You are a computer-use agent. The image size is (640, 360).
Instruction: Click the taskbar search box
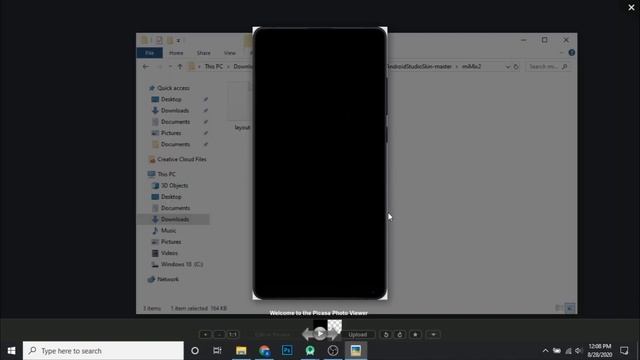click(103, 351)
